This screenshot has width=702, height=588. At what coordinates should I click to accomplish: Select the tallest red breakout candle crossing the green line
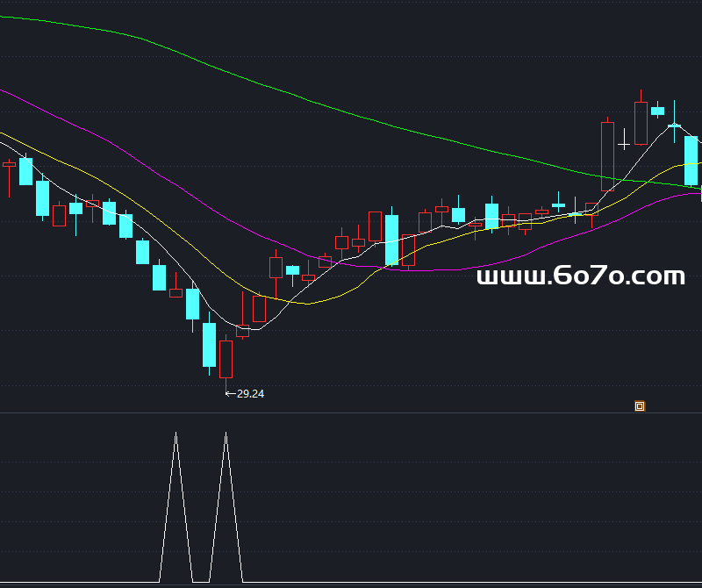607,156
